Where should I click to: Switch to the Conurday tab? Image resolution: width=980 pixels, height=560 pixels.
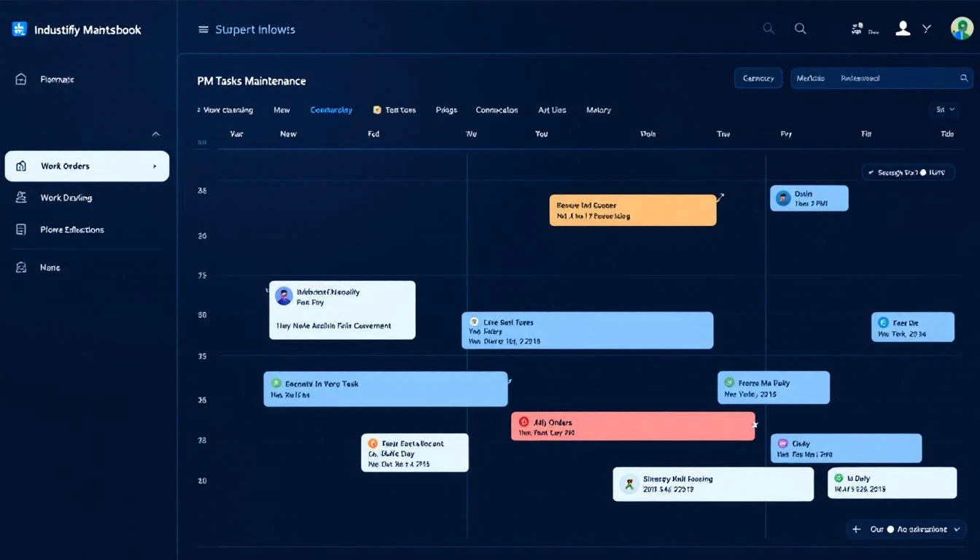pyautogui.click(x=331, y=110)
